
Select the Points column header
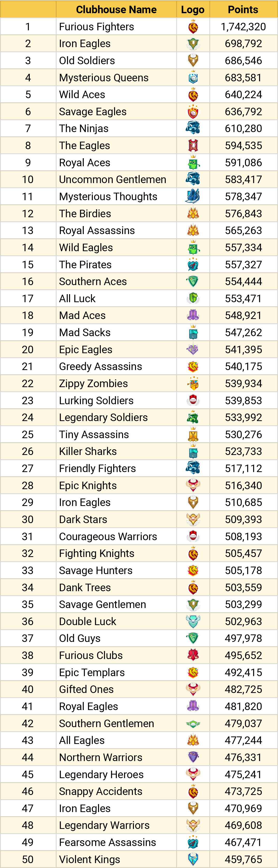click(x=243, y=9)
